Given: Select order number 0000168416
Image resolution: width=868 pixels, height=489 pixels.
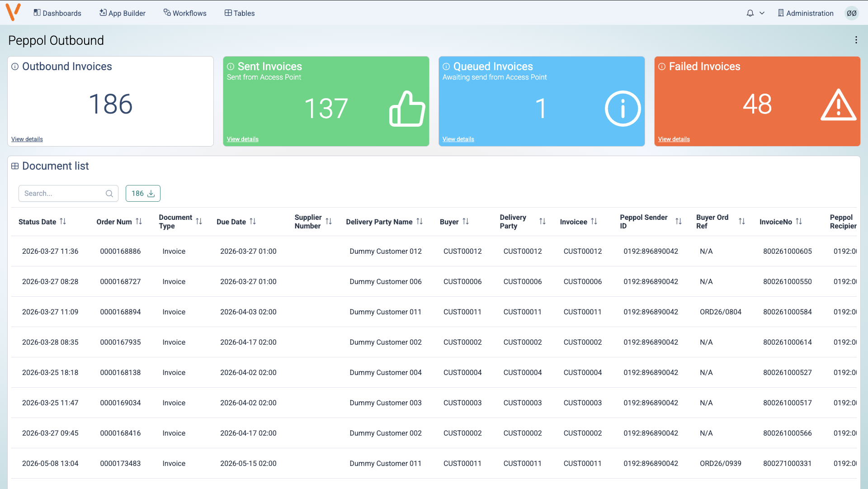Looking at the screenshot, I should coord(120,433).
